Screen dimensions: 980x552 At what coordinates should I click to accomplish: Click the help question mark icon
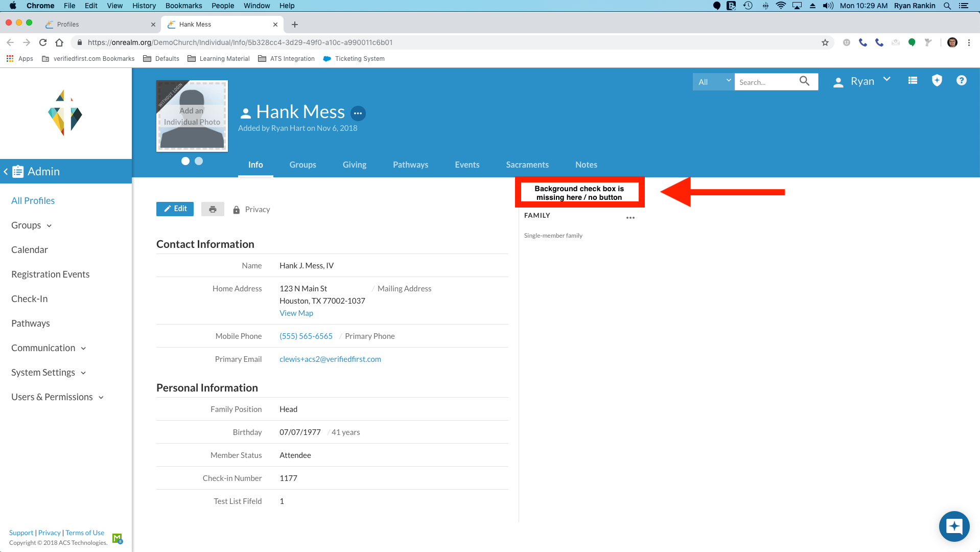[x=961, y=81]
